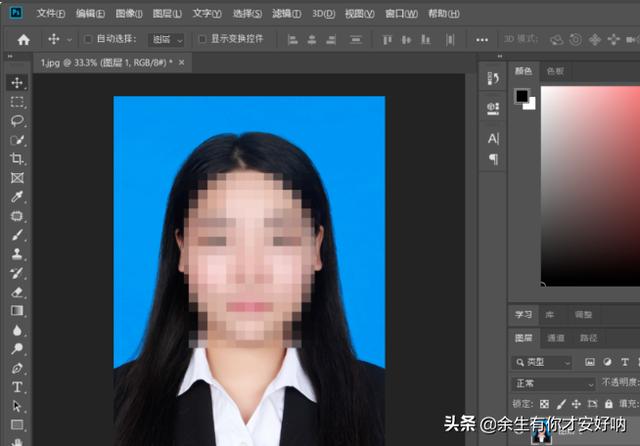Select the Crop tool

(17, 159)
